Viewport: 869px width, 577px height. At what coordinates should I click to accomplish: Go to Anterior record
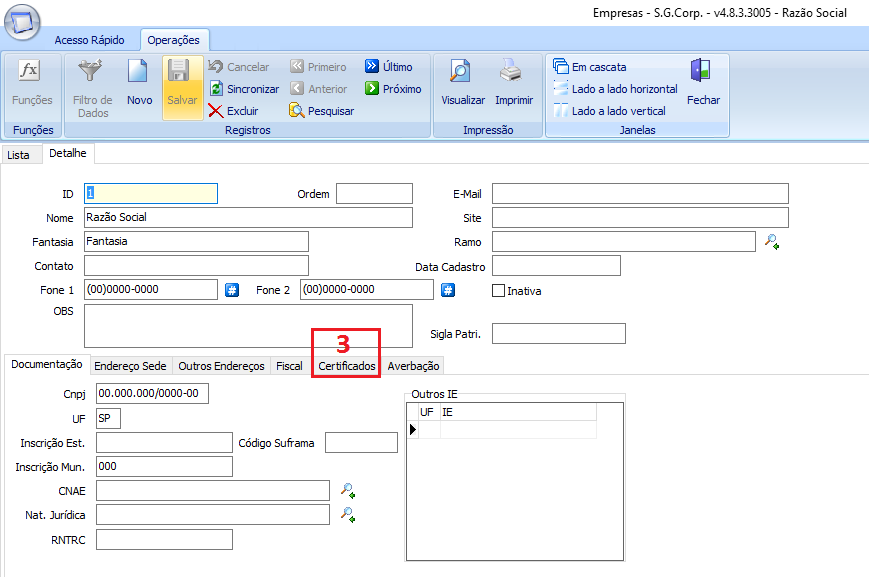coord(319,89)
